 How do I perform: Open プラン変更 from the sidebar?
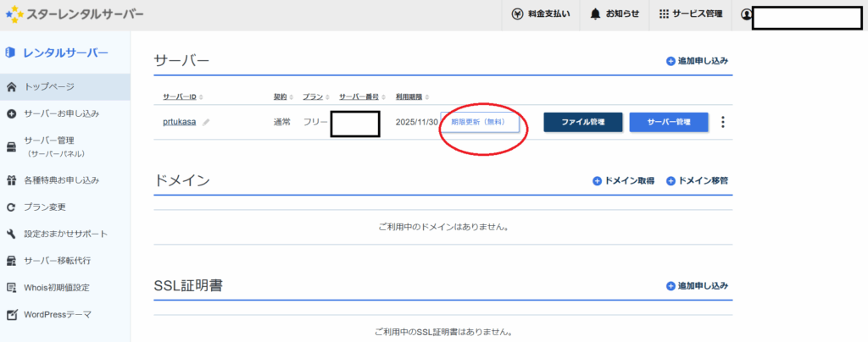[45, 207]
